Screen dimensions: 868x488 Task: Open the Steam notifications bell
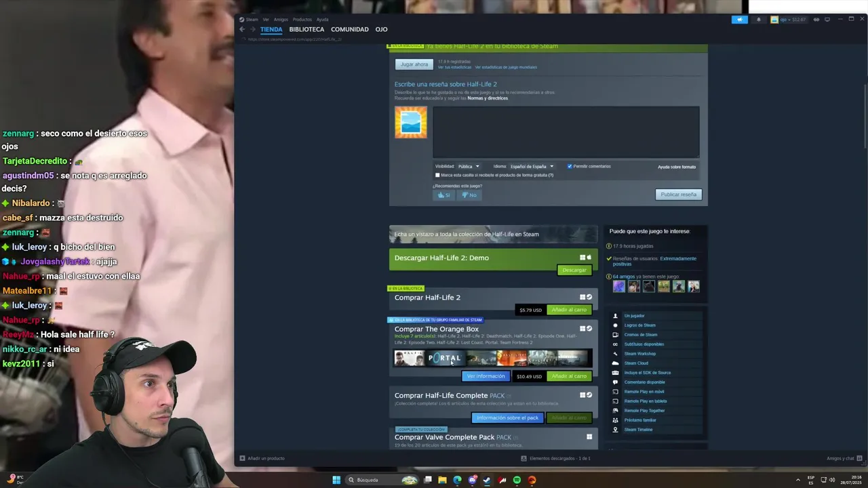(759, 20)
